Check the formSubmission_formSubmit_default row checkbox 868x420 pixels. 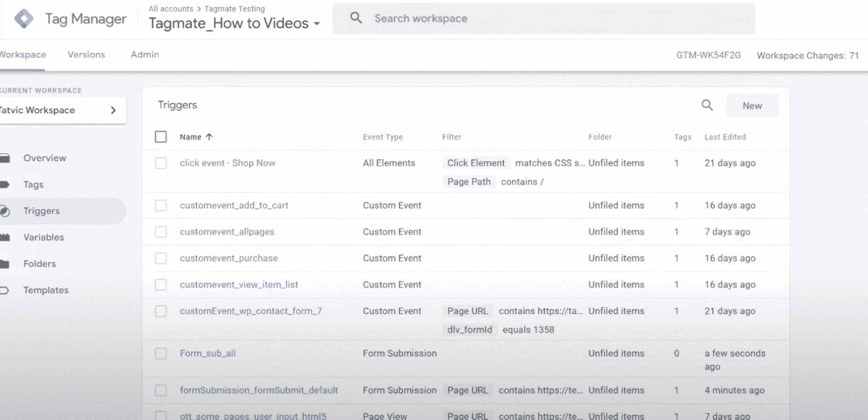click(161, 390)
